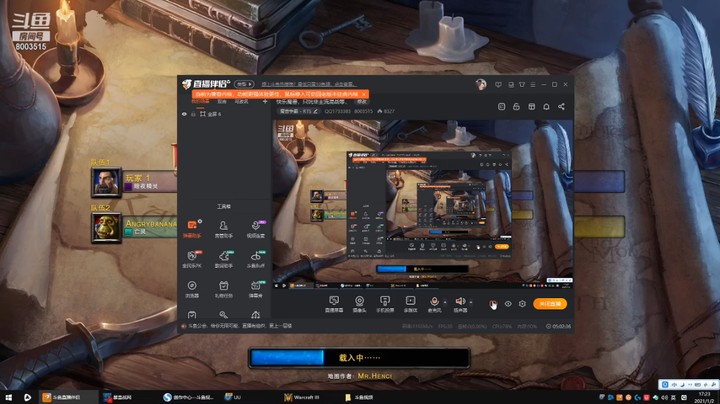Open the key tool in bottom toolbox row
Image resolution: width=720 pixels, height=404 pixels.
[x=224, y=315]
